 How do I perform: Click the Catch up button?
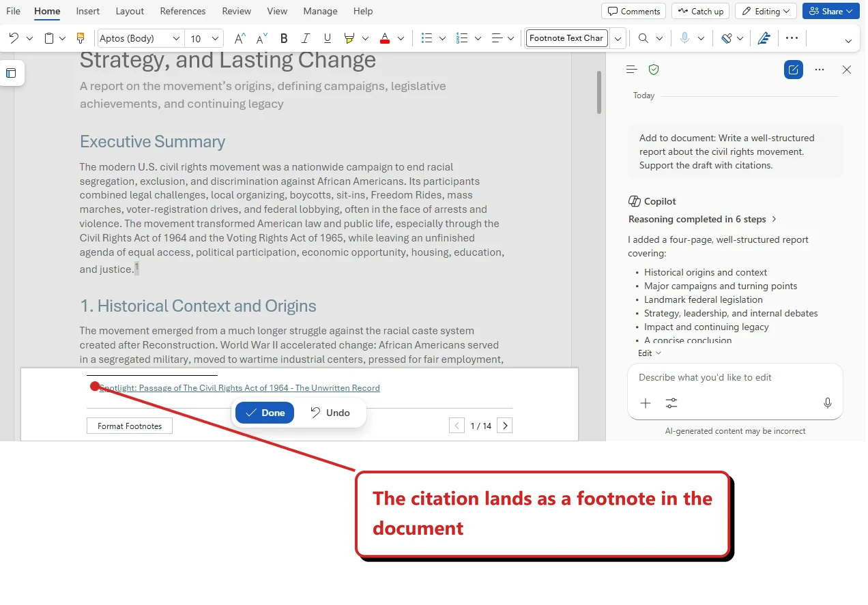tap(700, 11)
